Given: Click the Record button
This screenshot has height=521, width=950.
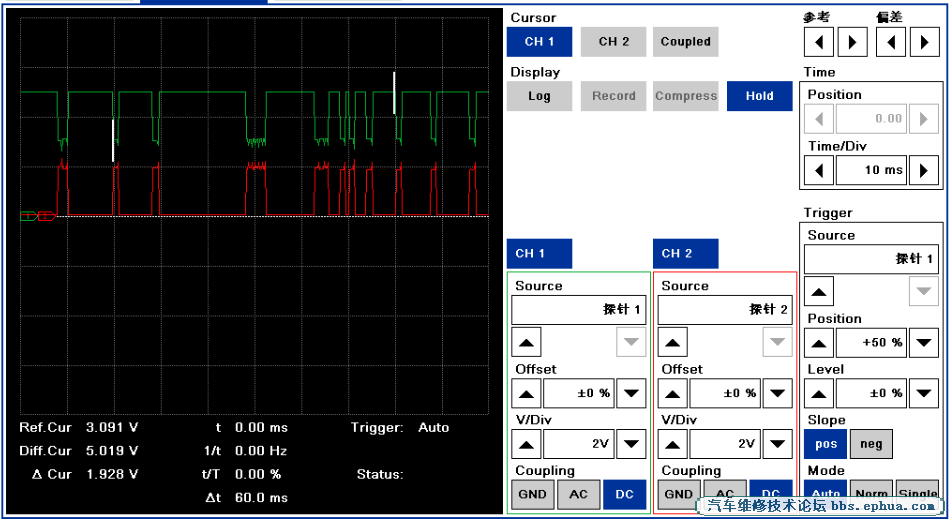Looking at the screenshot, I should (613, 96).
